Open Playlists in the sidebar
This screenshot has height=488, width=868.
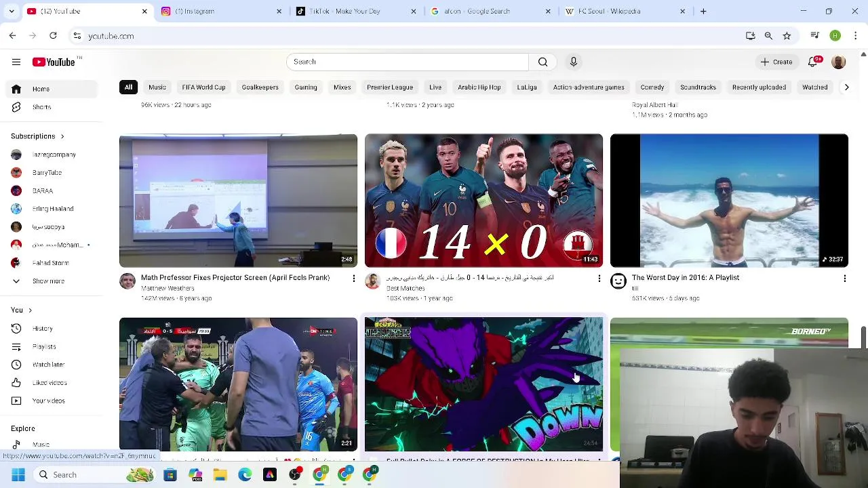point(51,346)
